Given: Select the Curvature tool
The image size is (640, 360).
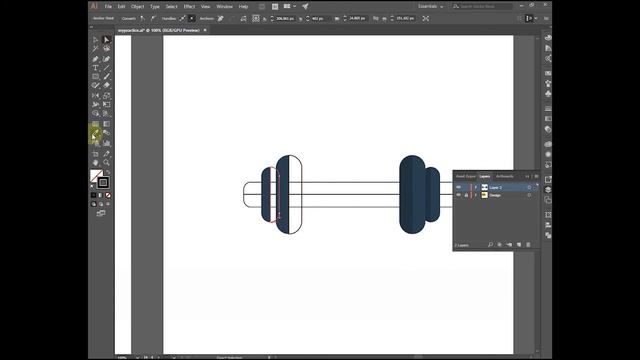Looking at the screenshot, I should coord(107,59).
